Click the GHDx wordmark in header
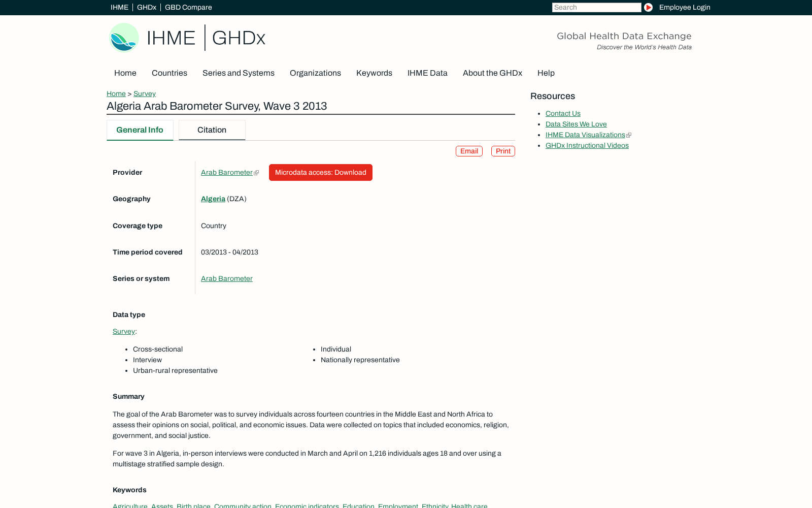Screen dimensions: 812x508 (239, 38)
